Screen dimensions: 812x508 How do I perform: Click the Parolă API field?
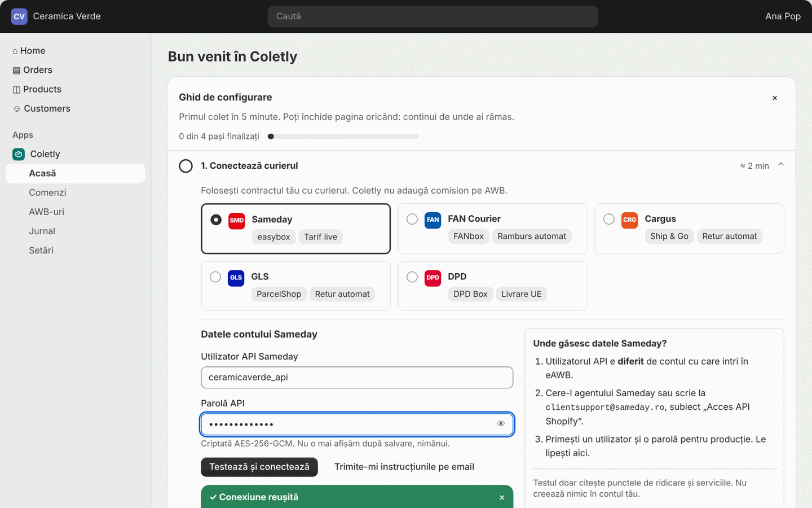[x=357, y=424]
